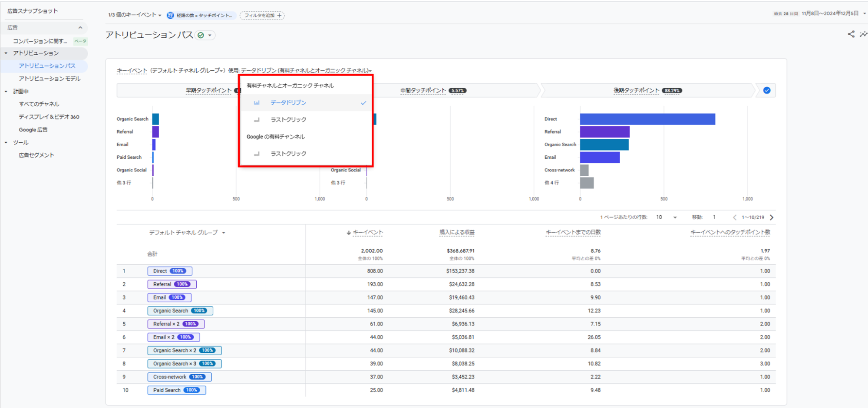Click the 購入による収益 column header
Screen dimensions: 868x408
(457, 233)
